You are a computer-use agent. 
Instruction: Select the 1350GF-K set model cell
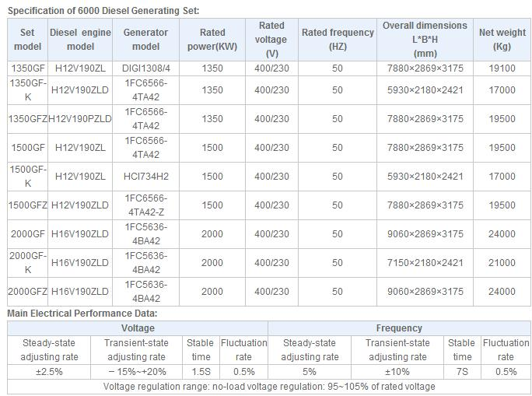27,90
